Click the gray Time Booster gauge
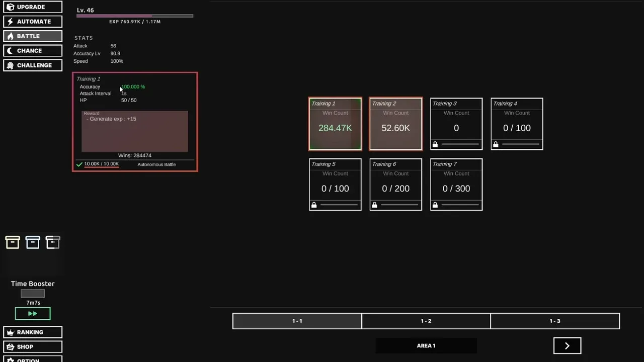 [x=33, y=294]
